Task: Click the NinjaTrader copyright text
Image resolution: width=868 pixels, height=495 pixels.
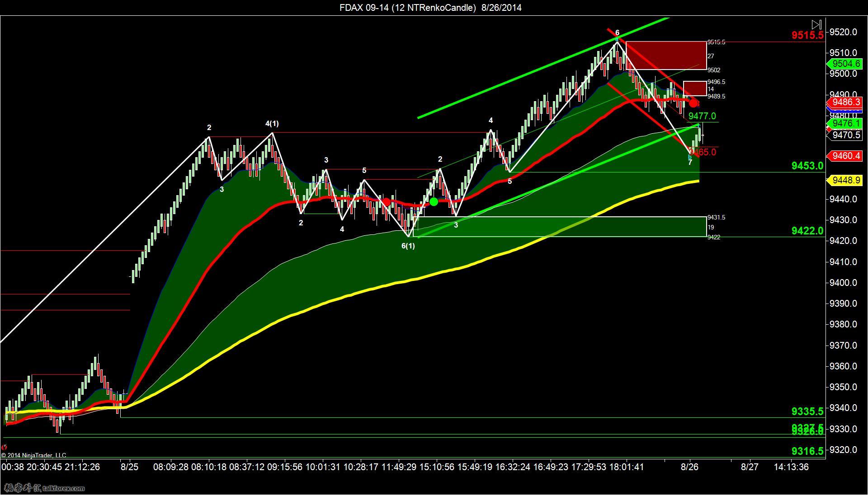Action: (33, 455)
